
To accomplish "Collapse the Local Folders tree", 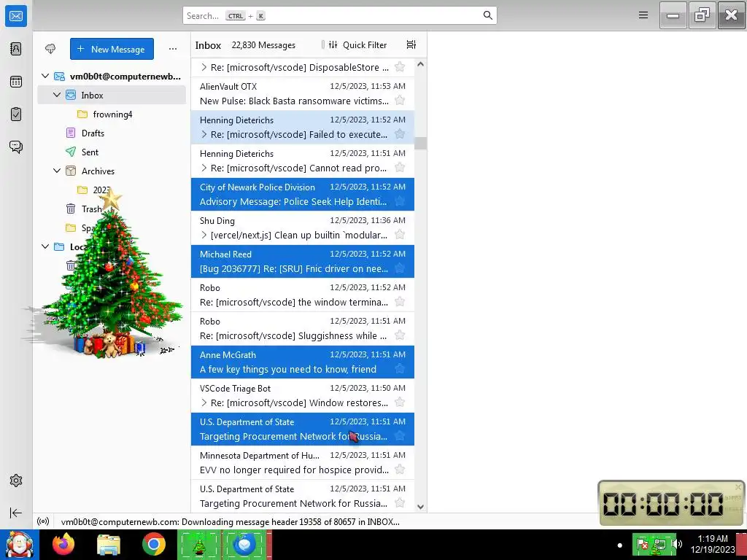I will [x=45, y=246].
